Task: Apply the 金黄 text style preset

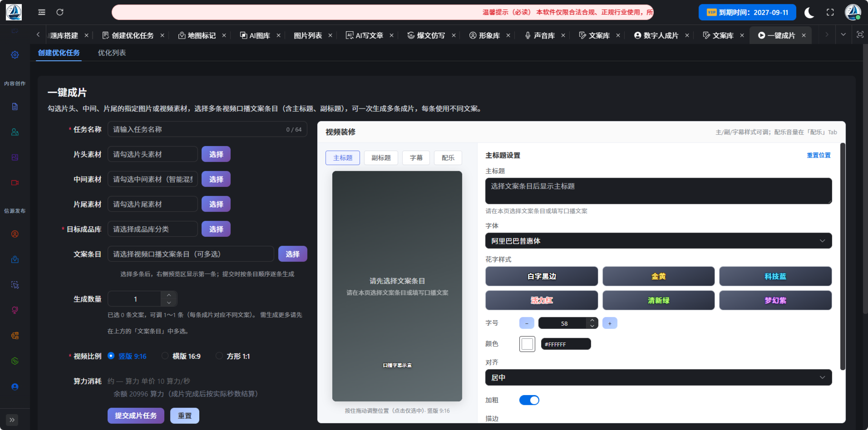Action: point(658,276)
